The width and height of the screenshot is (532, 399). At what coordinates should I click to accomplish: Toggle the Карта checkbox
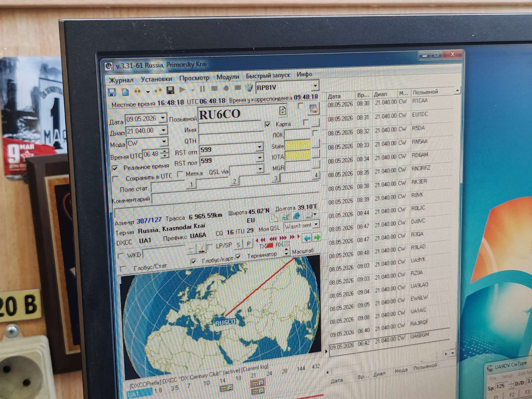pyautogui.click(x=267, y=125)
